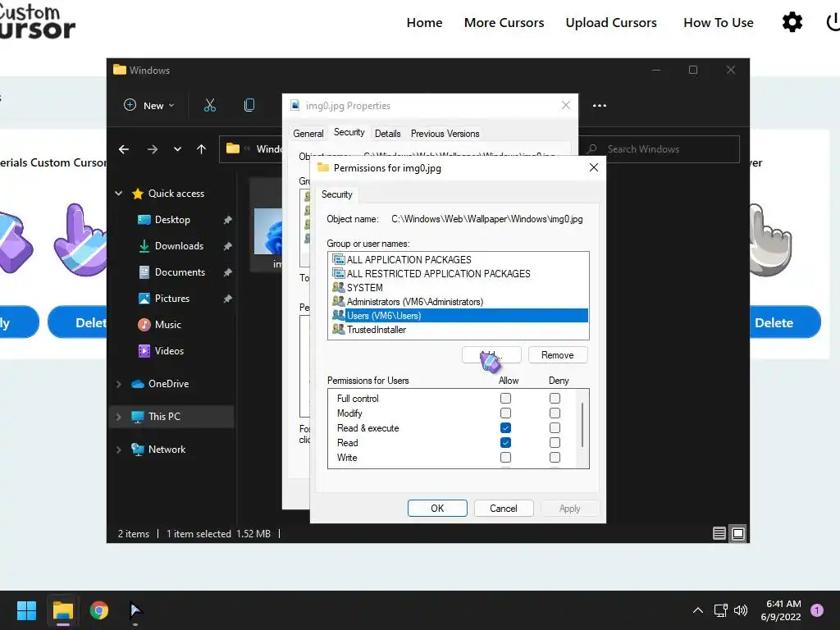Check Deny for Write permission
Screen dimensions: 840x630
[555, 457]
